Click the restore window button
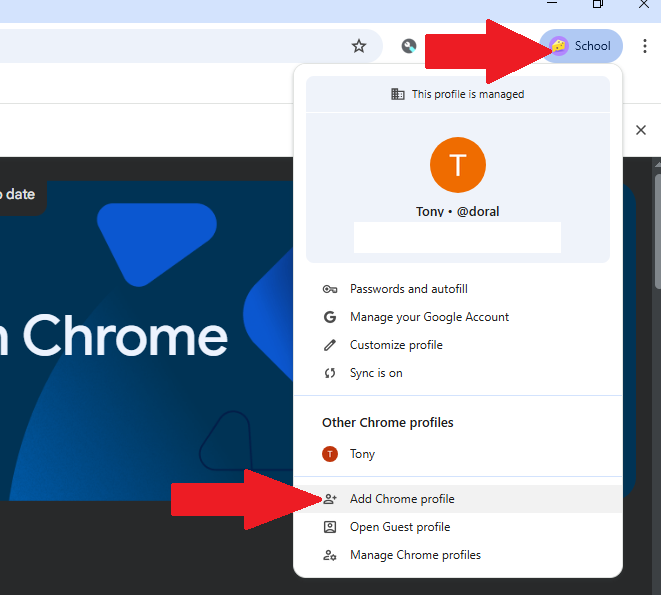 coord(598,5)
